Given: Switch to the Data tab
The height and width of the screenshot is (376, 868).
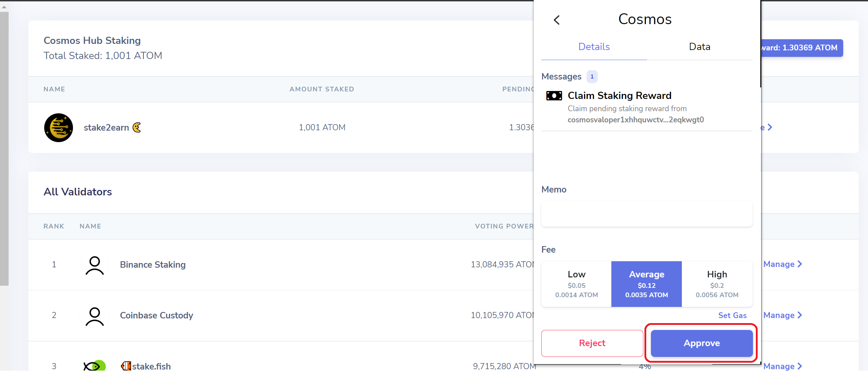Looking at the screenshot, I should pos(699,47).
